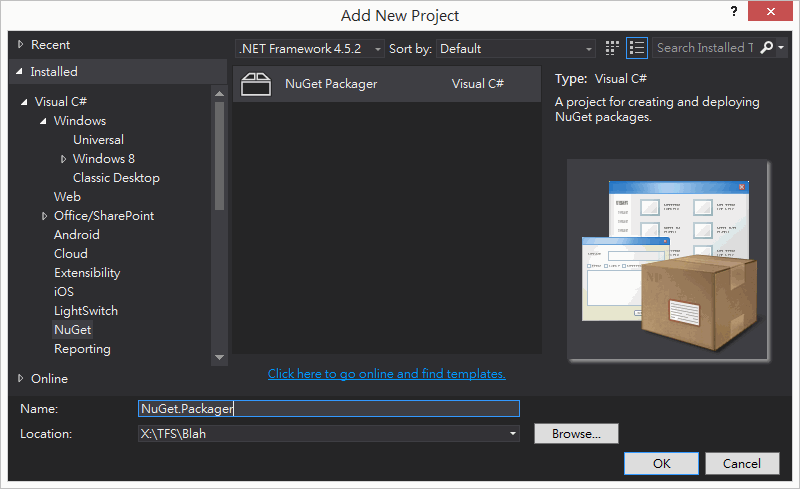Click the NuGet Packager template icon
Image resolution: width=800 pixels, height=489 pixels.
point(256,84)
